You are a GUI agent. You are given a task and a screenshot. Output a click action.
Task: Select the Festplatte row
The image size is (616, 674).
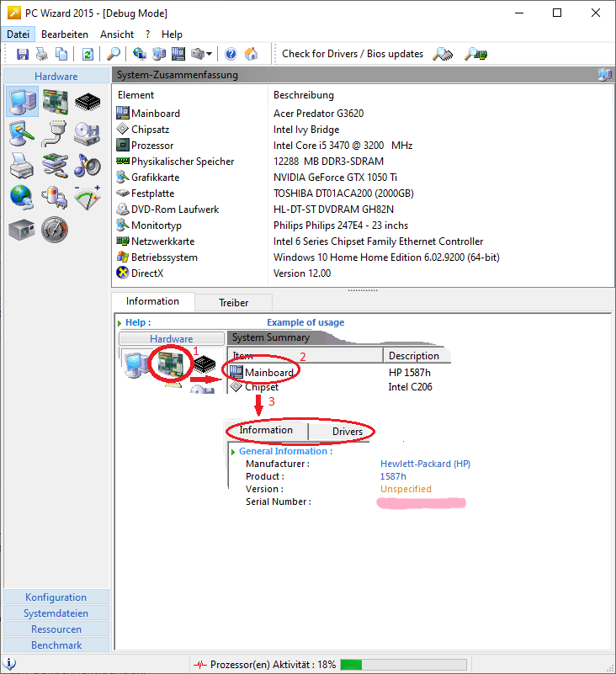point(363,194)
